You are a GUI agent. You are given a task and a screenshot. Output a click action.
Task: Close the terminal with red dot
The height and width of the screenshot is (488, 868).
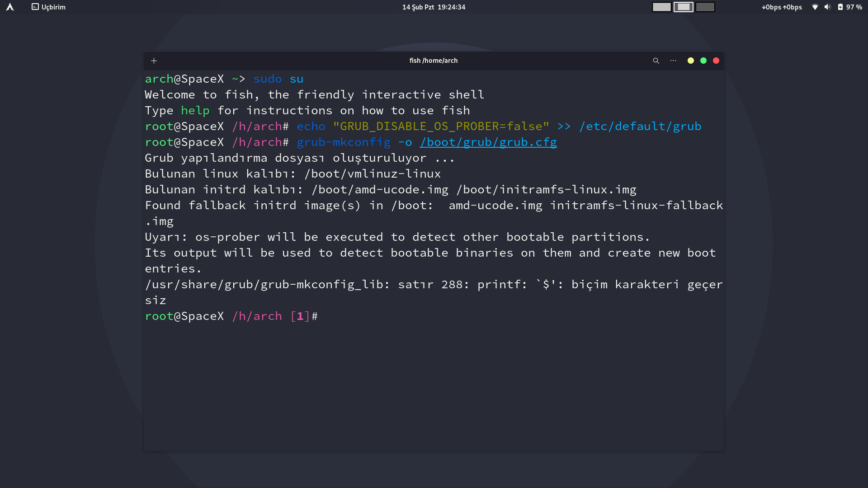716,61
